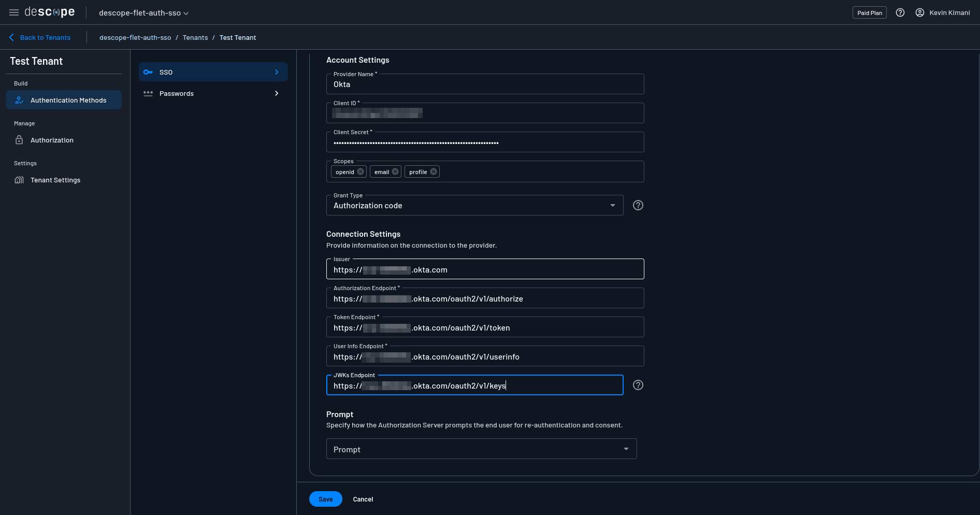Open Tenant Settings in sidebar
This screenshot has height=515, width=980.
tap(55, 180)
